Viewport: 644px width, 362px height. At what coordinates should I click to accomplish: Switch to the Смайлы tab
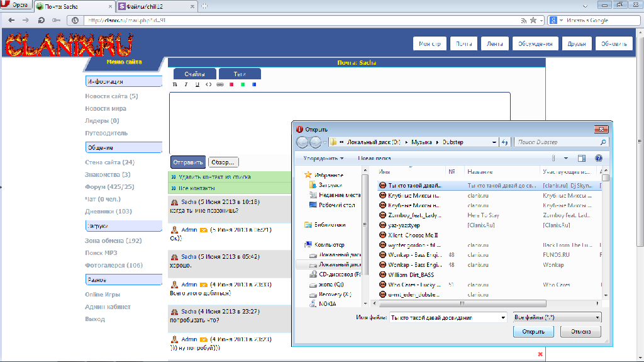coord(194,74)
